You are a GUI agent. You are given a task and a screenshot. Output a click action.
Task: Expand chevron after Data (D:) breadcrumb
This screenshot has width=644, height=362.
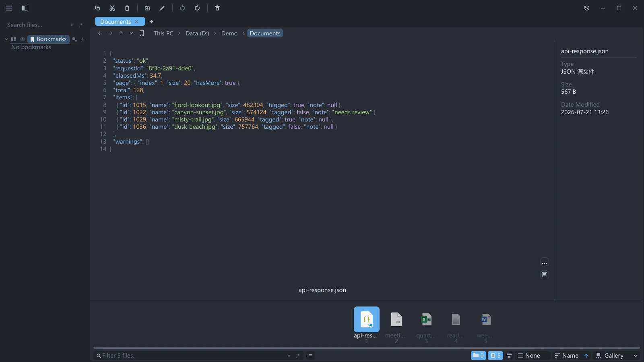215,33
